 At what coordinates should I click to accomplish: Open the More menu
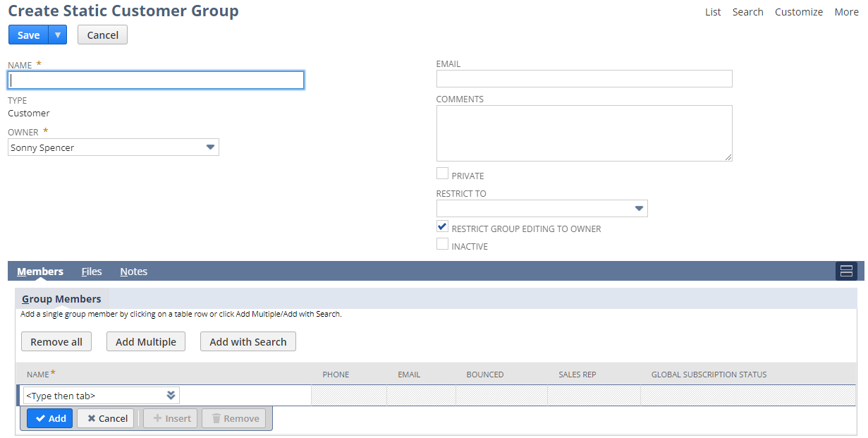click(x=846, y=11)
